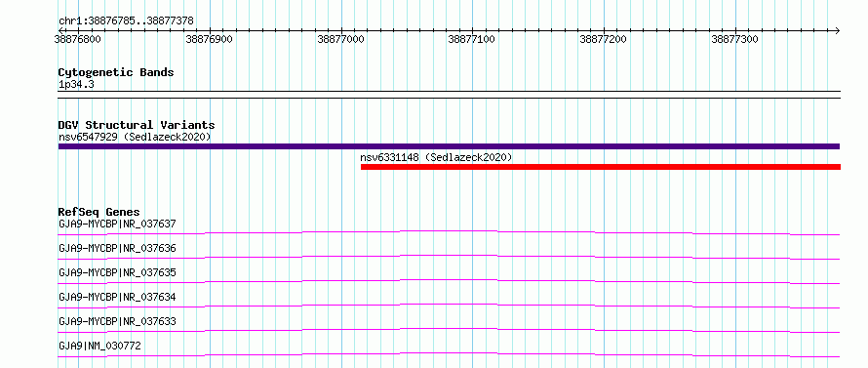
Task: Click ruler position 38877200
Action: [604, 39]
